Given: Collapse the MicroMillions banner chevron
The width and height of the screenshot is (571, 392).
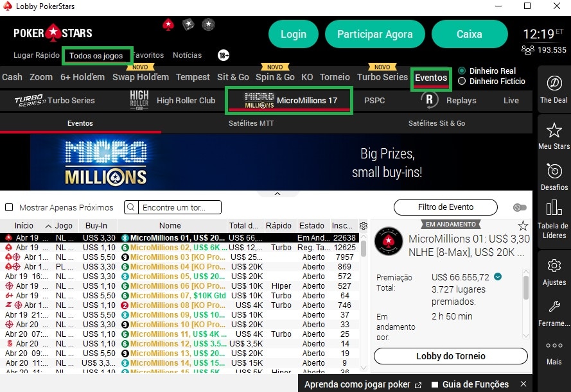Looking at the screenshot, I should (x=277, y=194).
